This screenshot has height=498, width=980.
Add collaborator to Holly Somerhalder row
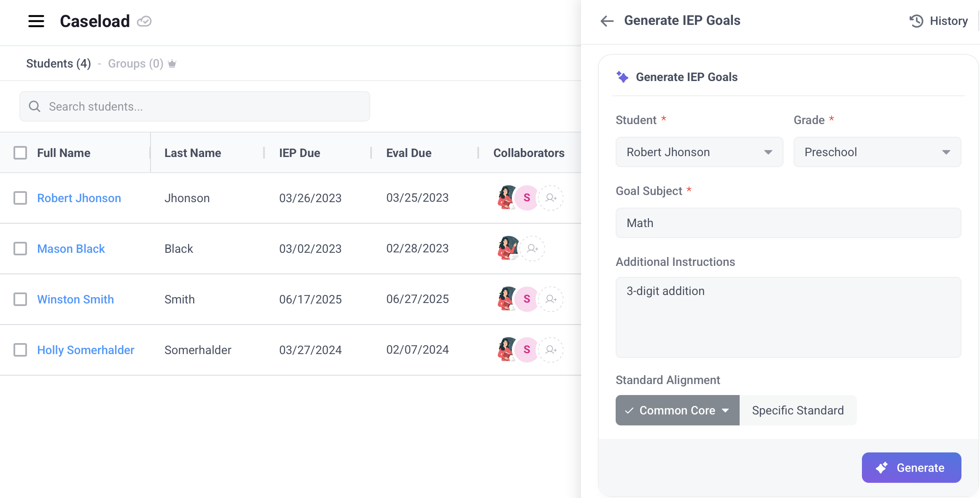tap(551, 349)
